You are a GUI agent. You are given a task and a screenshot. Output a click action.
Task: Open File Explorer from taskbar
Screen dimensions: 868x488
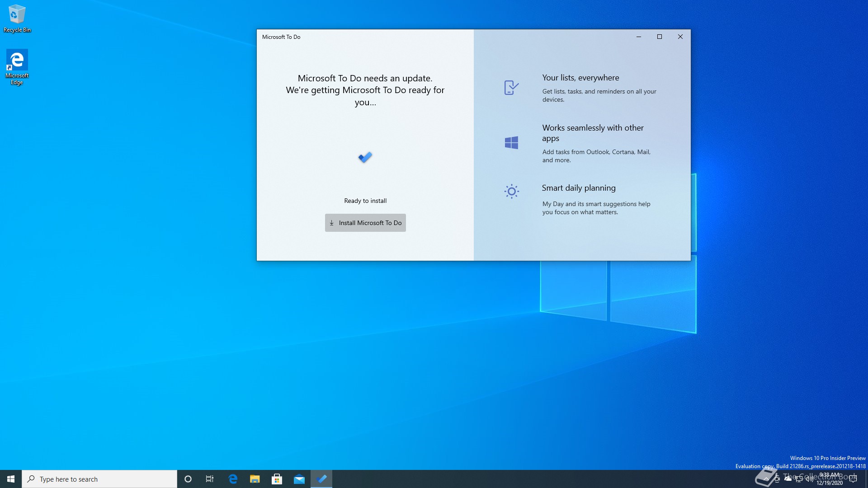[x=255, y=479]
